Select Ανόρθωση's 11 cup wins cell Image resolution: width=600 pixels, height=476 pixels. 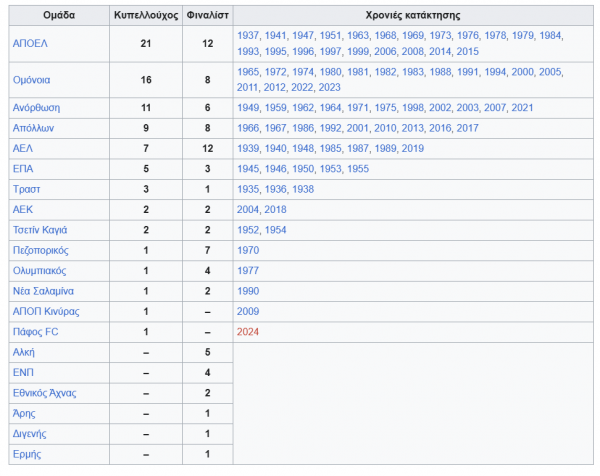[x=146, y=108]
